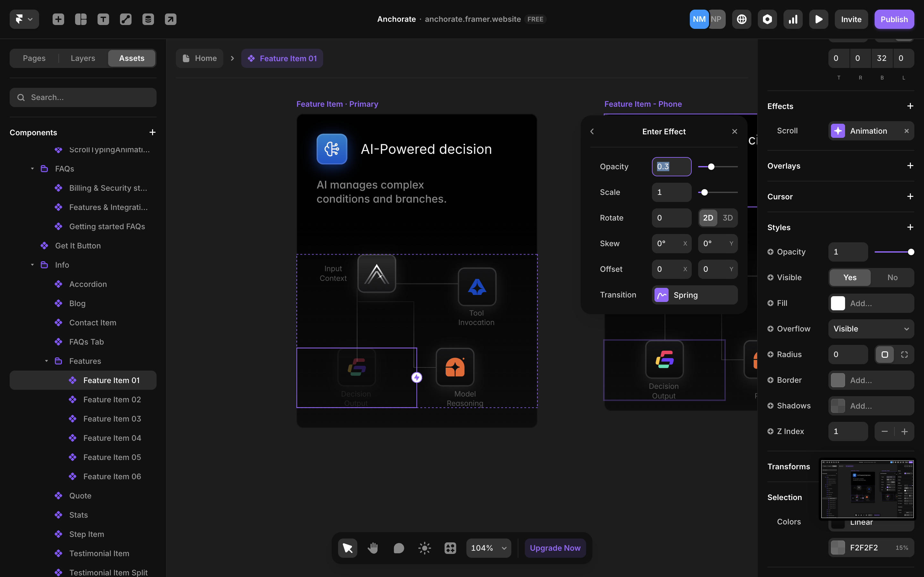
Task: Click the Insert plus icon in top toolbar
Action: (x=58, y=19)
